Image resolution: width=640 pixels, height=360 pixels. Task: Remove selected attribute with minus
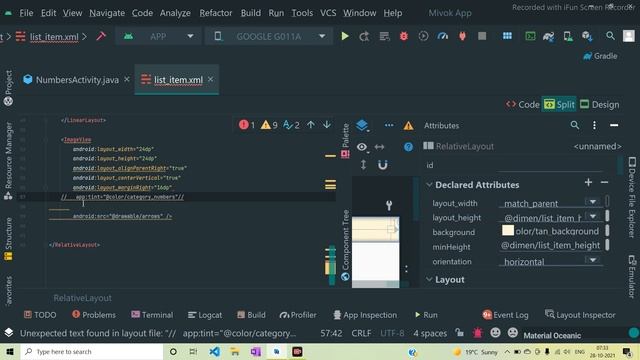click(x=604, y=182)
